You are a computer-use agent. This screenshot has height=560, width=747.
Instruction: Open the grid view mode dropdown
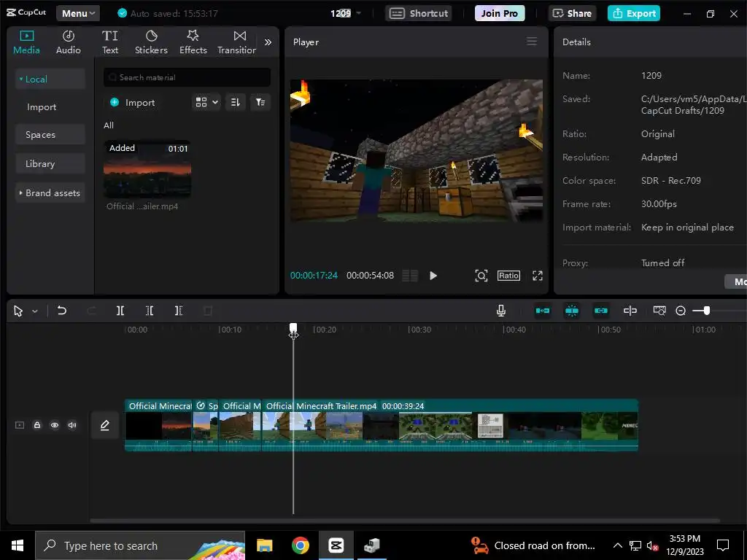(206, 102)
